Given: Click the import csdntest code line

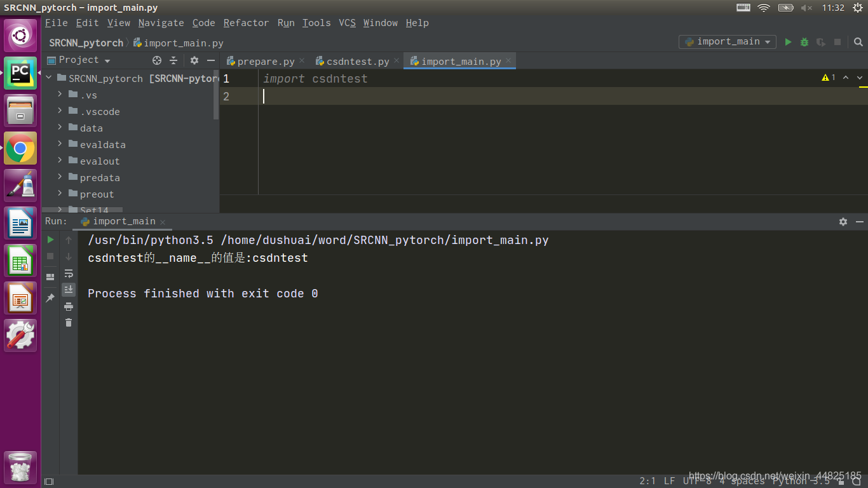Looking at the screenshot, I should pos(315,79).
